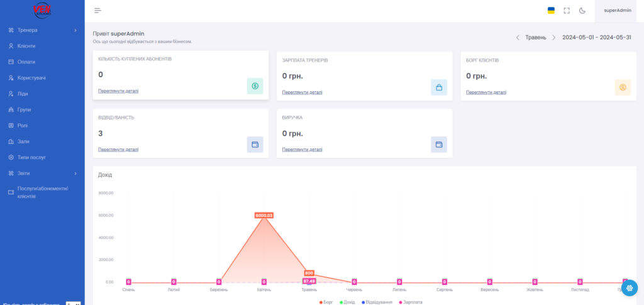
Task: Toggle dark mode with the moon icon
Action: coord(582,11)
